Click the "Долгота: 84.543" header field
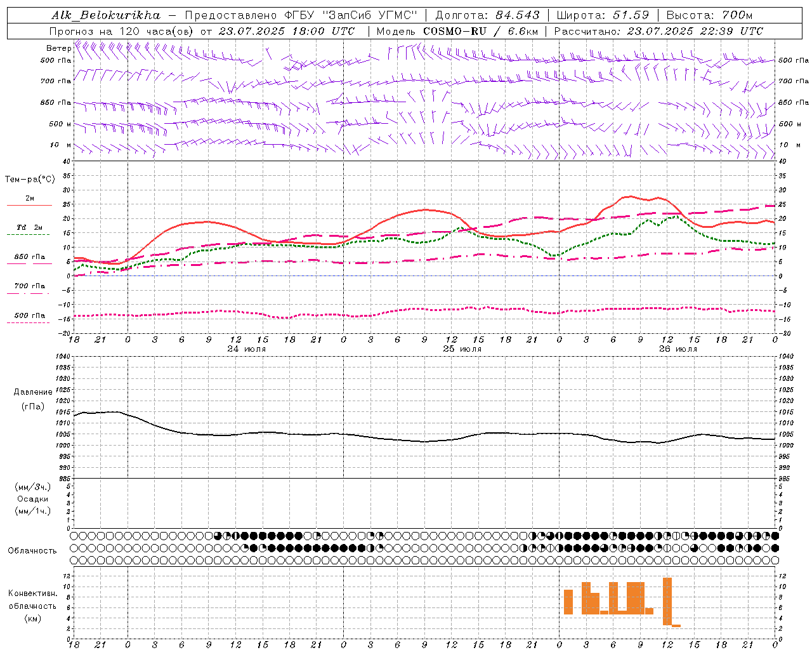 pos(487,15)
